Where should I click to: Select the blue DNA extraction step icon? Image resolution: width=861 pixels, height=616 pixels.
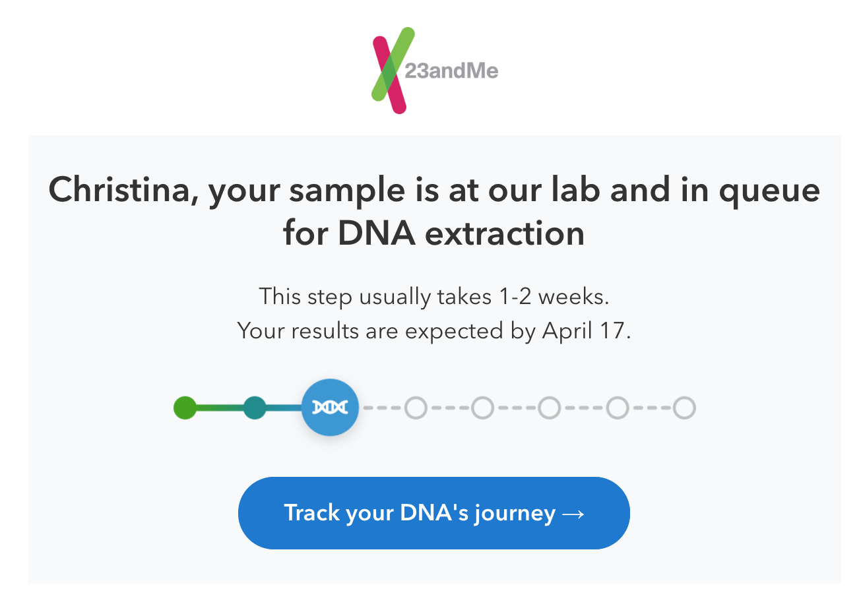330,407
